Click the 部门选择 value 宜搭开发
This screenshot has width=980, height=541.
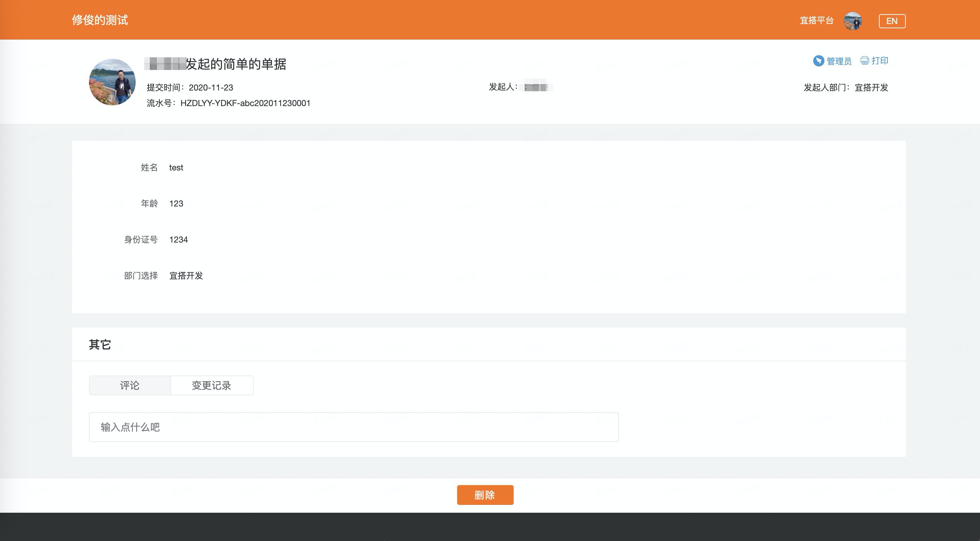[x=186, y=276]
